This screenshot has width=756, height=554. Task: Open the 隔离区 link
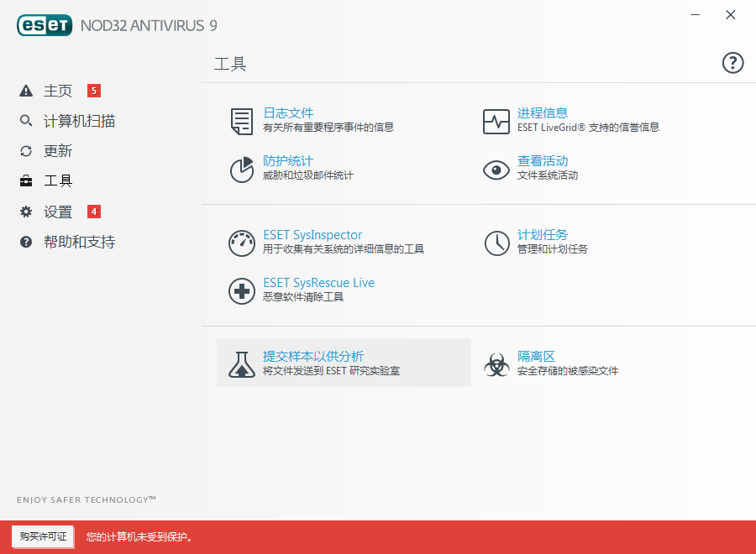point(536,356)
